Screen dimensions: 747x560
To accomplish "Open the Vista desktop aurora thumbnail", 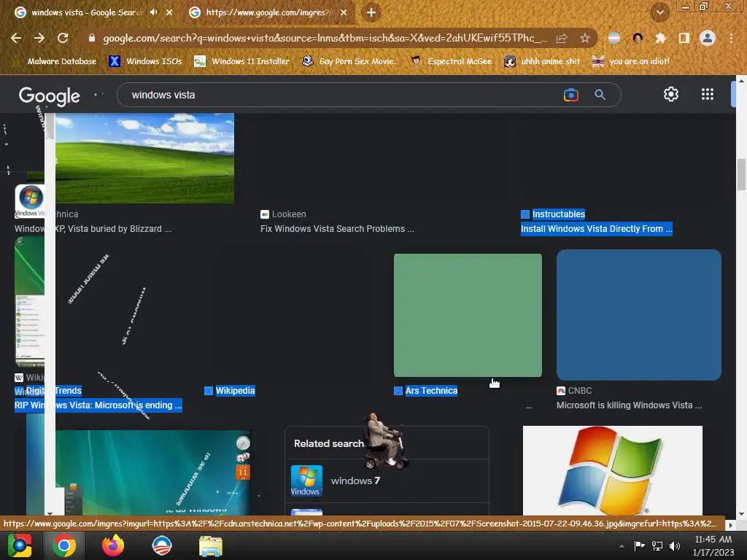I will click(x=153, y=472).
